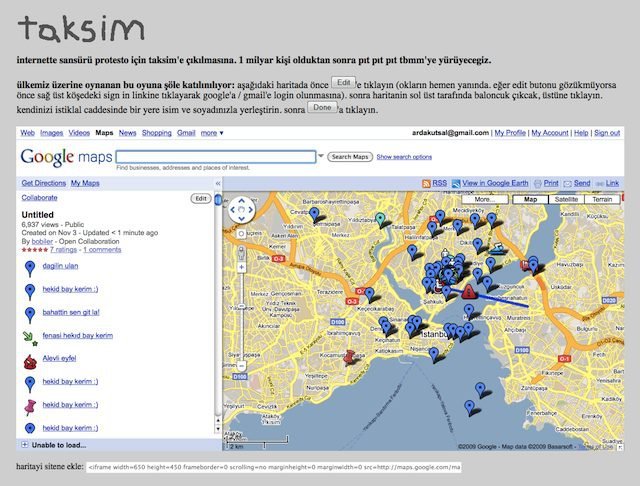The height and width of the screenshot is (486, 640).
Task: Click pink pushpin icon in places list
Action: click(30, 407)
